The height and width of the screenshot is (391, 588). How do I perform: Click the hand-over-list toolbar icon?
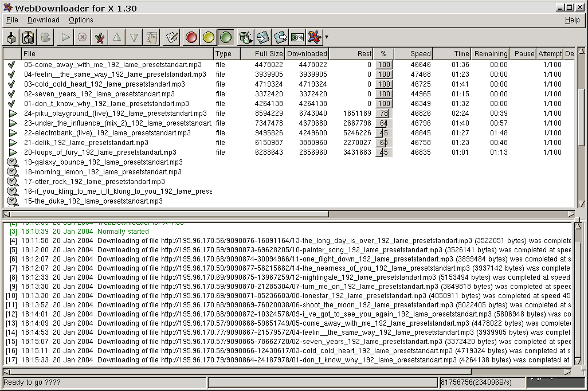tap(151, 37)
